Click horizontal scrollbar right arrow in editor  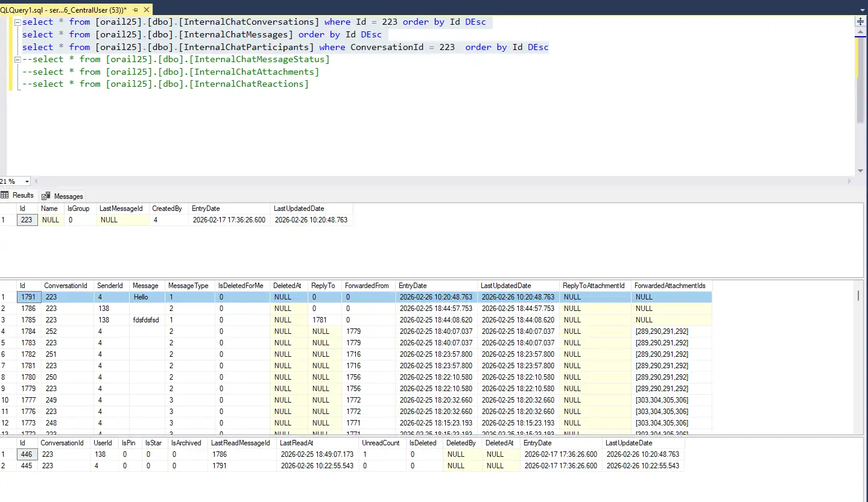tap(850, 181)
